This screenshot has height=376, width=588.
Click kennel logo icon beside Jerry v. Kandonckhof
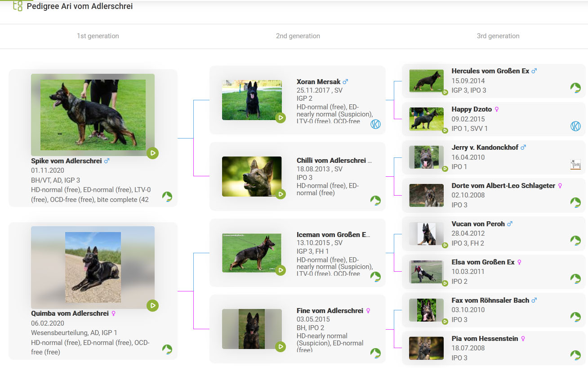click(575, 165)
